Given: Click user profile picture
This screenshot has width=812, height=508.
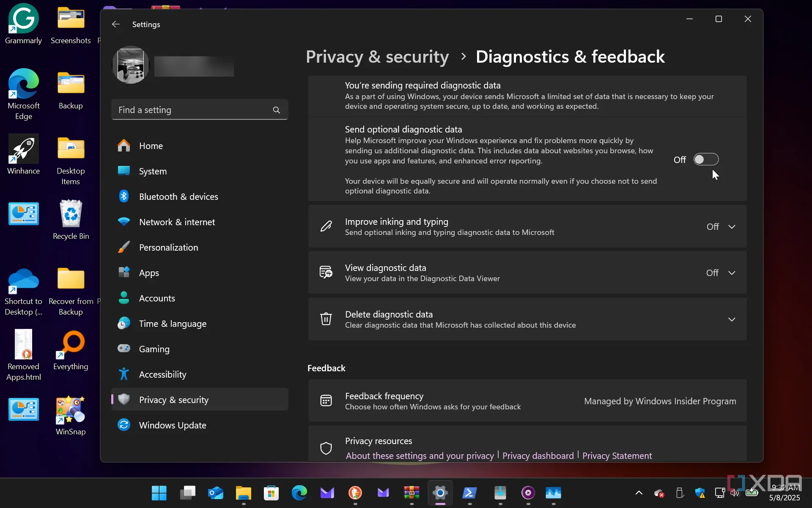Looking at the screenshot, I should [x=131, y=65].
